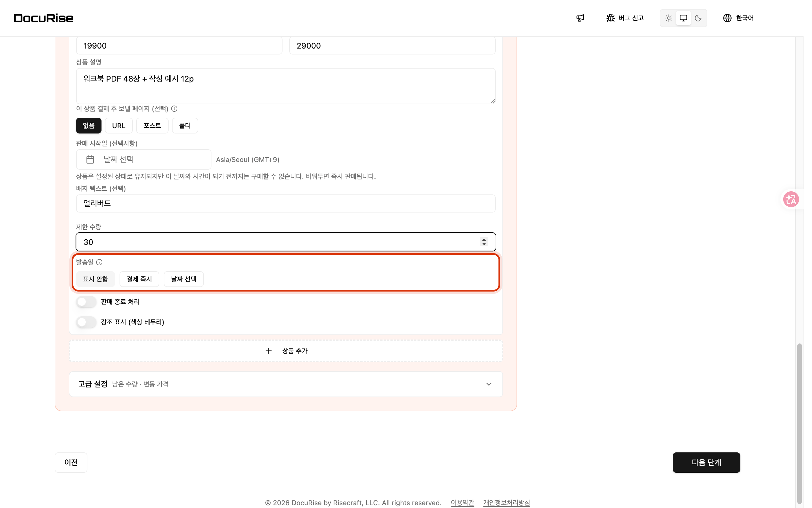The height and width of the screenshot is (508, 812).
Task: Go to DocuRise logo home
Action: click(44, 18)
